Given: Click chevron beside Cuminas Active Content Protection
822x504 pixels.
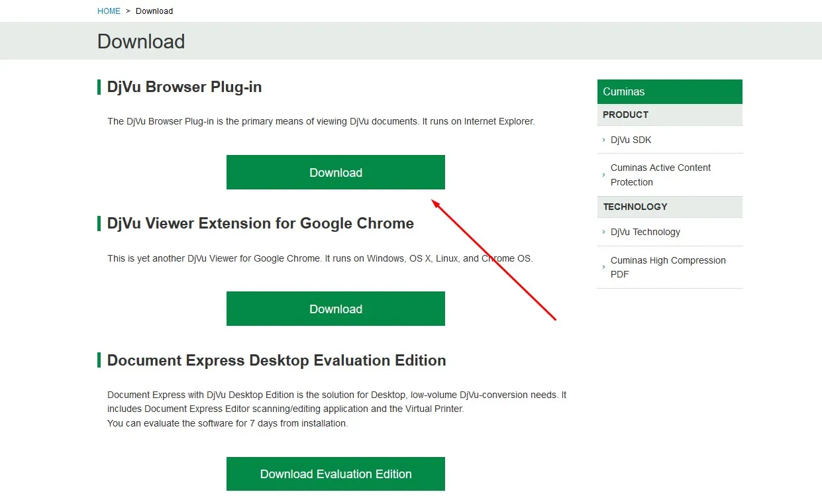Looking at the screenshot, I should [604, 175].
